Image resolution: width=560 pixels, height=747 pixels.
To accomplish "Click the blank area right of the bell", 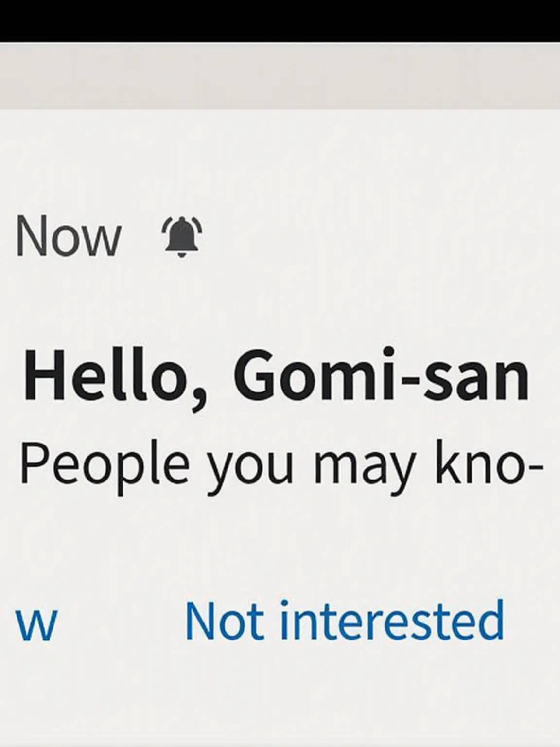I will click(x=379, y=237).
